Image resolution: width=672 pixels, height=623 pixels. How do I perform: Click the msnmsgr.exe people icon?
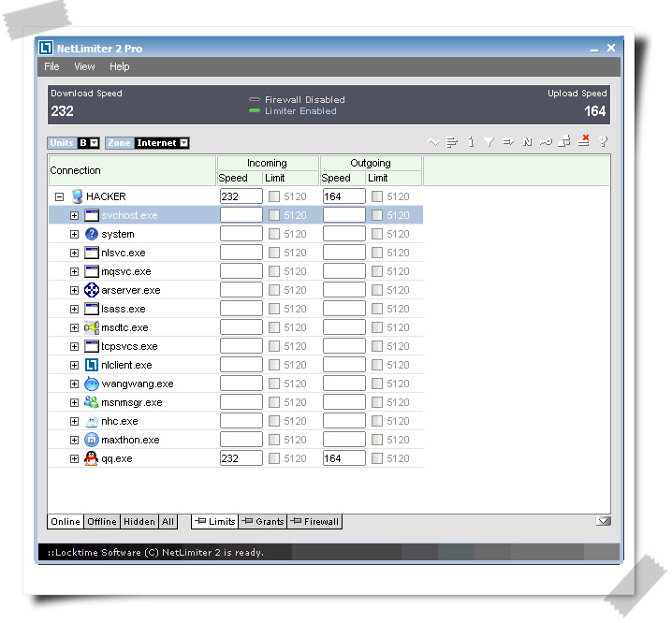[x=92, y=402]
